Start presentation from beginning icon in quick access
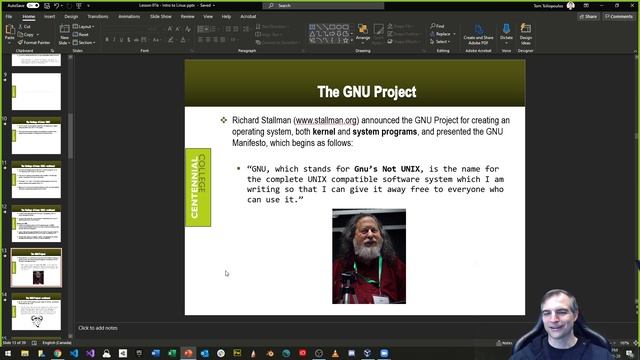640x360 pixels. [x=79, y=6]
